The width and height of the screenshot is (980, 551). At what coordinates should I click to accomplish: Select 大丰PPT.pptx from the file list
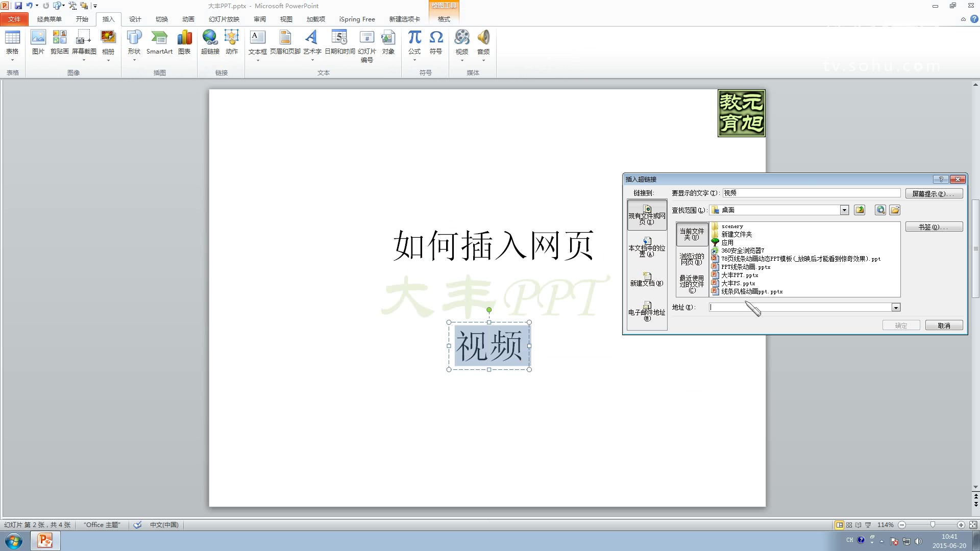739,275
